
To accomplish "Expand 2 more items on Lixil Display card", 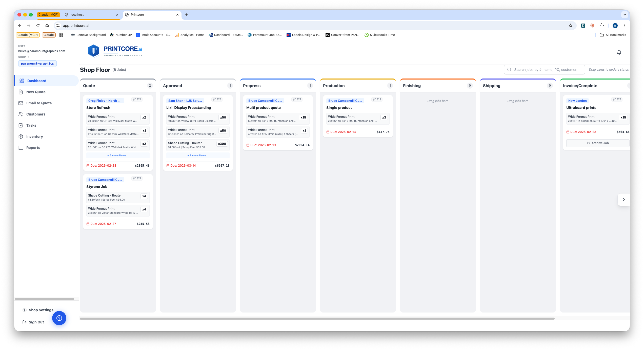I will tap(197, 155).
